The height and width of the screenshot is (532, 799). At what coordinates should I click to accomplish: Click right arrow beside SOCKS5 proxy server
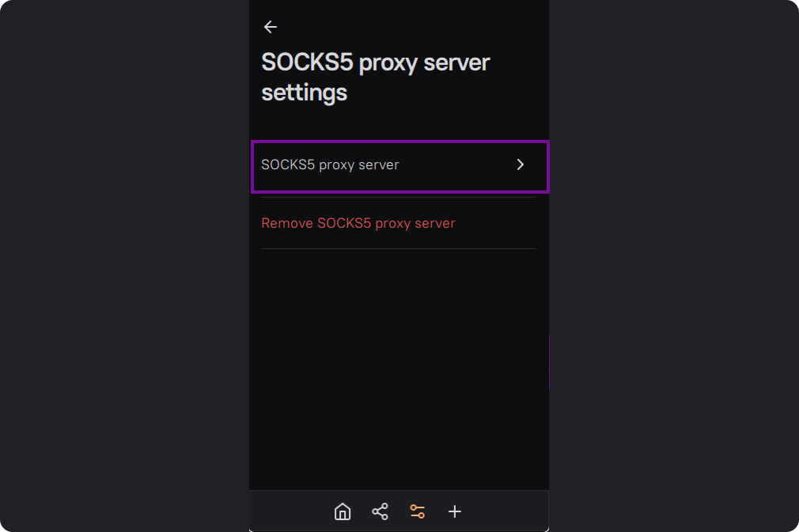520,164
